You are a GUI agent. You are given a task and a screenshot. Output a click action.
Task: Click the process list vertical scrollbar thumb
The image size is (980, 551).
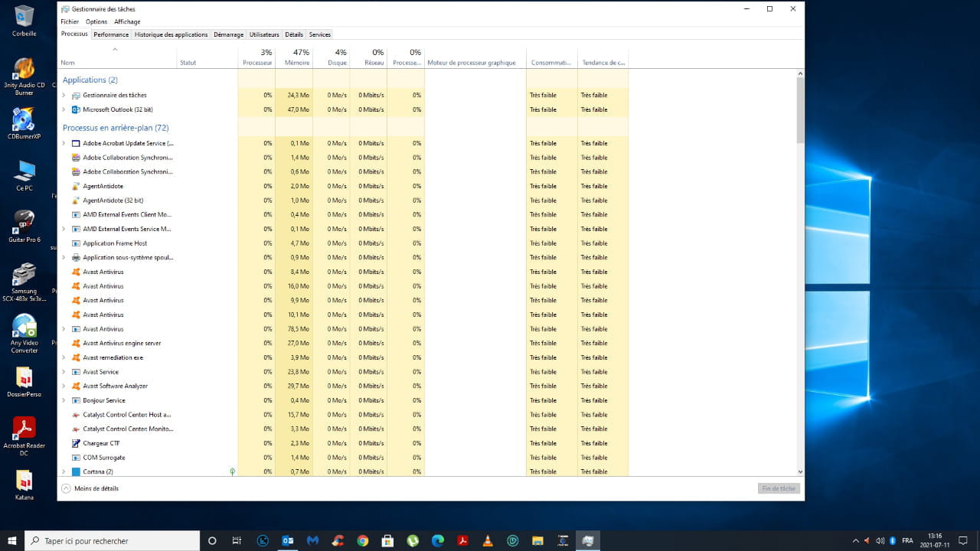[800, 109]
